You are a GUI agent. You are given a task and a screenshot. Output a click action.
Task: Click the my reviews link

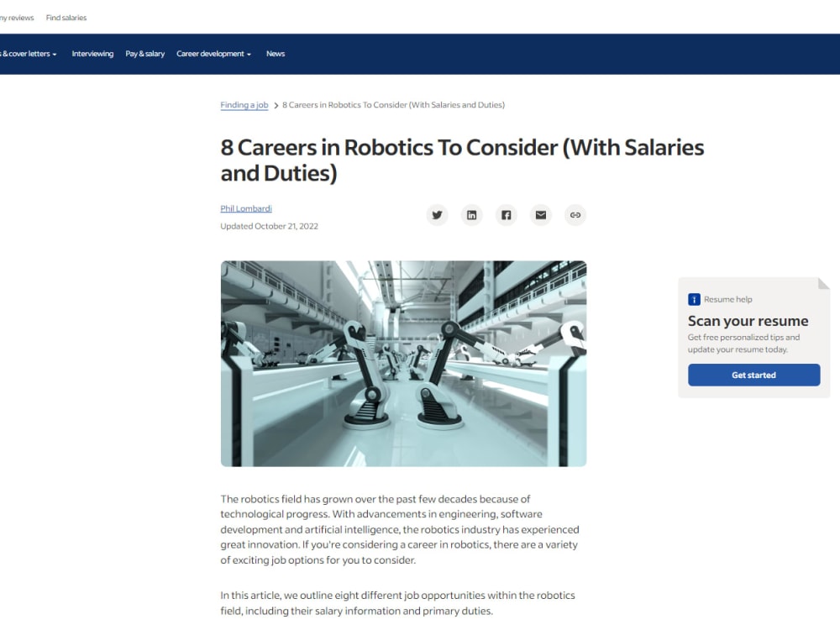point(15,17)
